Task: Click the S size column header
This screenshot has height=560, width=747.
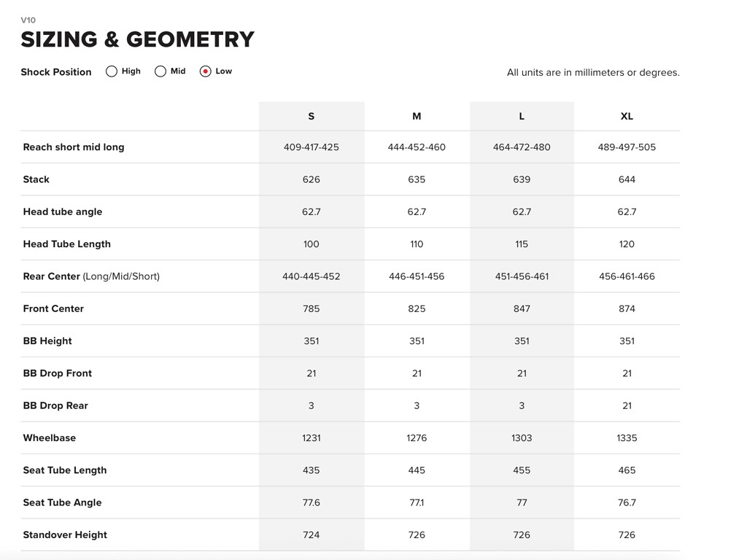Action: [x=311, y=117]
